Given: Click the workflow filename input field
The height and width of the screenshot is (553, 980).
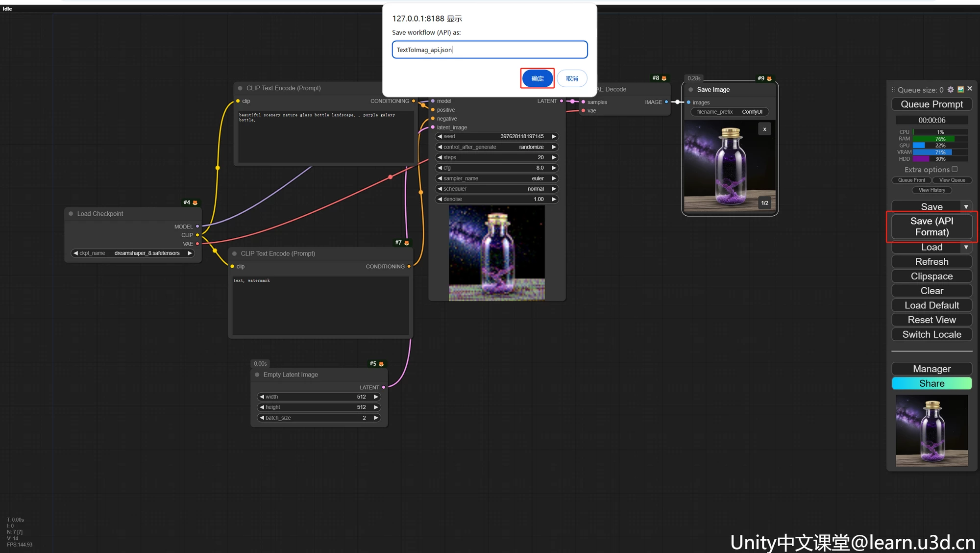Looking at the screenshot, I should [490, 50].
